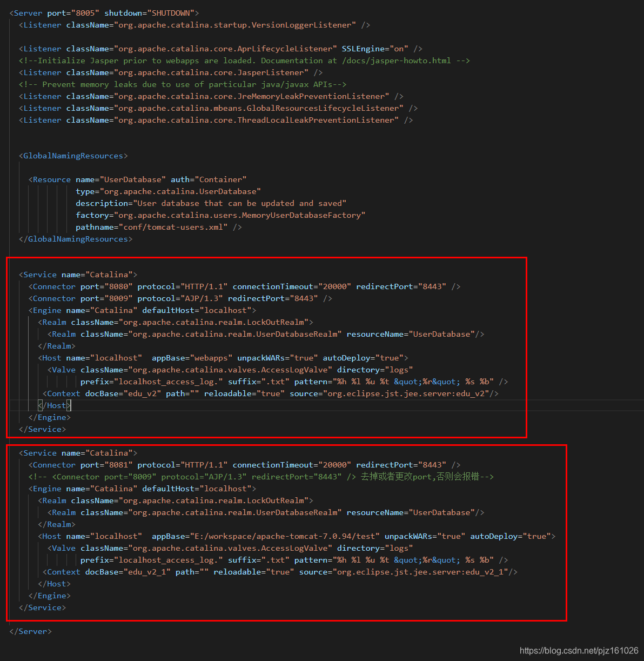Image resolution: width=644 pixels, height=661 pixels.
Task: Click the JreMemoryLeakPreventionListener line
Action: pos(211,96)
